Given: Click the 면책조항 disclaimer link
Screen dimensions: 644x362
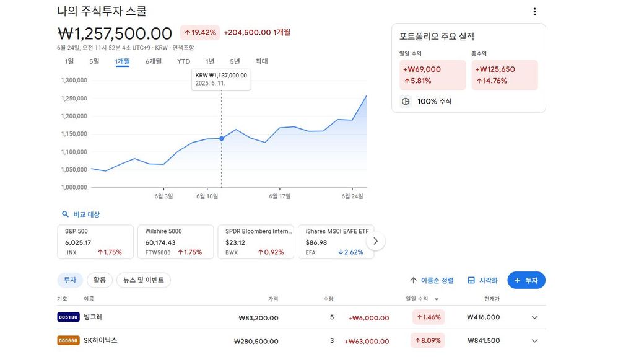Looking at the screenshot, I should (183, 48).
